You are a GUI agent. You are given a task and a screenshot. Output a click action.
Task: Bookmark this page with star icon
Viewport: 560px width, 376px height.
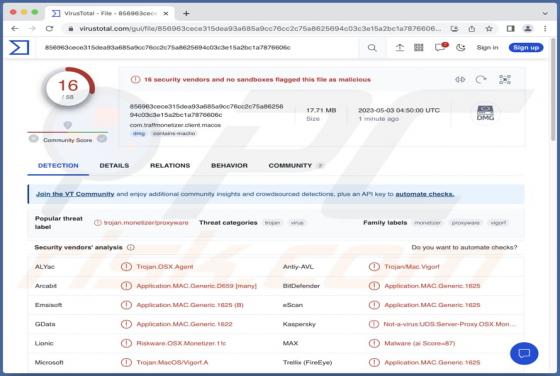click(x=489, y=29)
